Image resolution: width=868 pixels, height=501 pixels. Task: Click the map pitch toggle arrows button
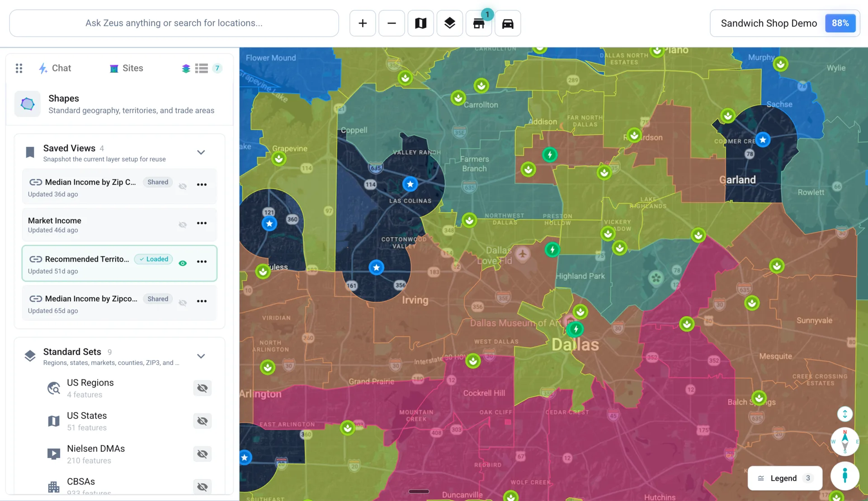click(x=844, y=414)
